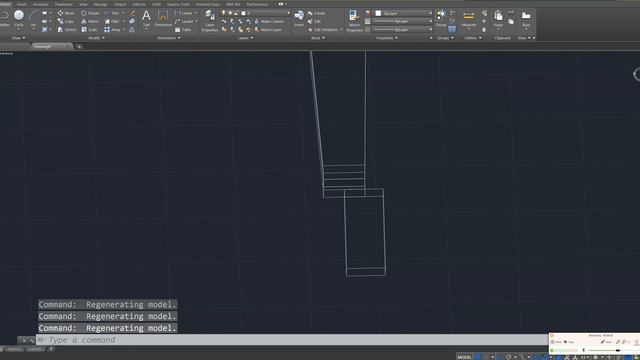640x360 pixels.
Task: Activate the Stretch tool
Action: tap(67, 29)
